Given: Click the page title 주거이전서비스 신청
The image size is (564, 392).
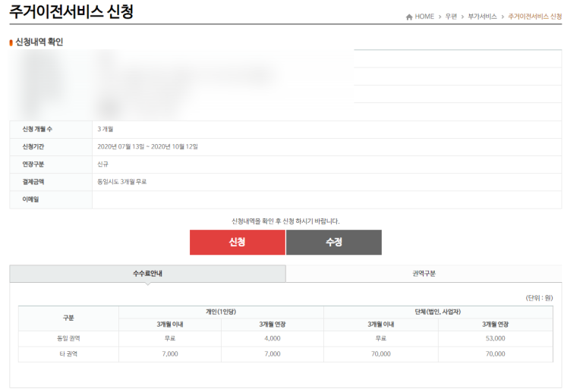Looking at the screenshot, I should coord(71,11).
